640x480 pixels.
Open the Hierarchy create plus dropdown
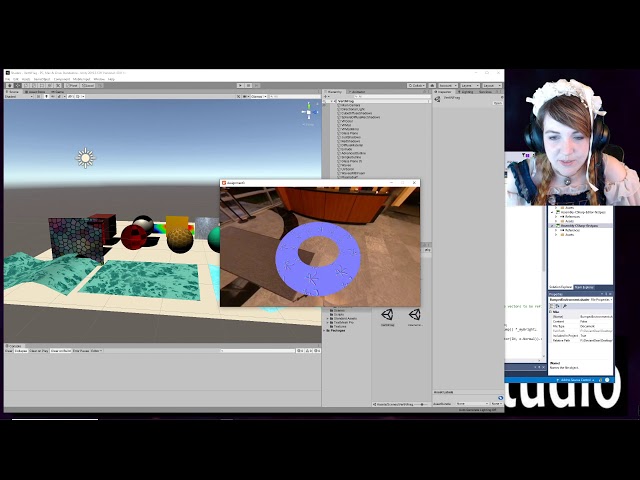[327, 96]
